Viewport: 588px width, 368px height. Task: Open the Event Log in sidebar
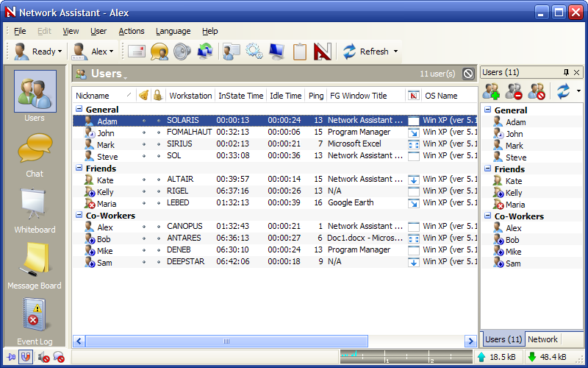[35, 322]
